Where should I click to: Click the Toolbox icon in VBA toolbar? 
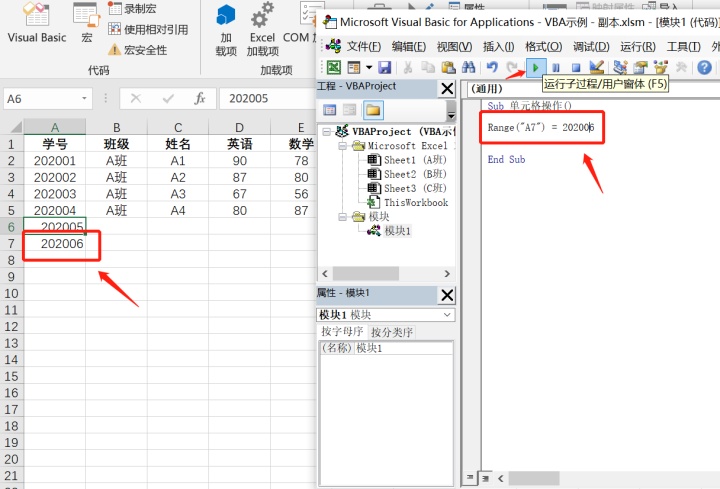pyautogui.click(x=681, y=68)
